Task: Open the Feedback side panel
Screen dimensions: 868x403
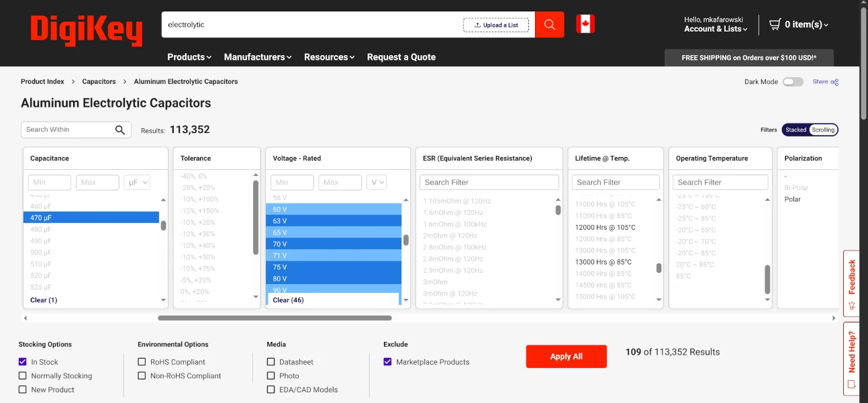Action: tap(851, 282)
